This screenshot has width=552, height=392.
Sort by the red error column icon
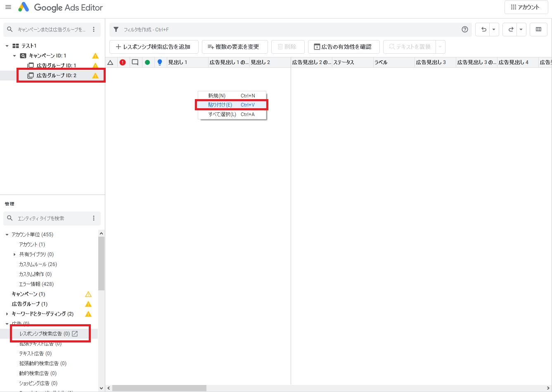pyautogui.click(x=123, y=62)
